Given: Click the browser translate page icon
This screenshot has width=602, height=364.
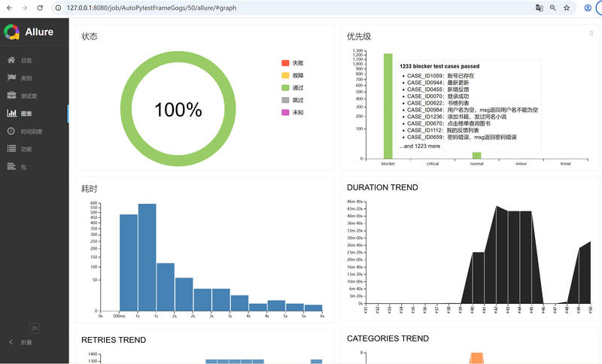Looking at the screenshot, I should [x=539, y=8].
